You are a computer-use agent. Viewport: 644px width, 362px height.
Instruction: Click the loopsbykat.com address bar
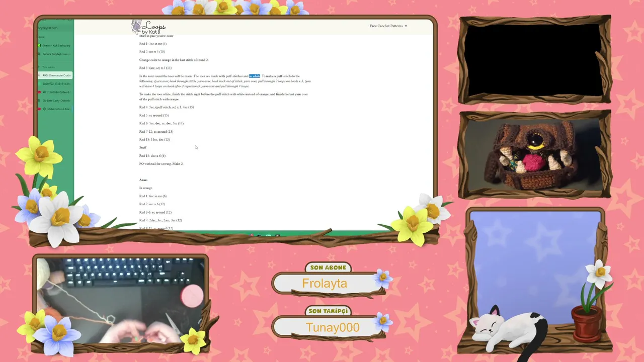(54, 28)
